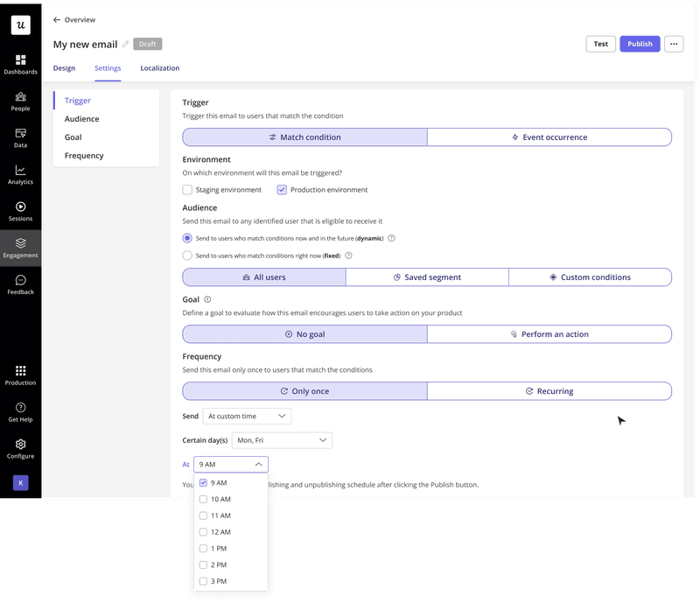
Task: Collapse the 9 AM time dropdown
Action: [230, 464]
